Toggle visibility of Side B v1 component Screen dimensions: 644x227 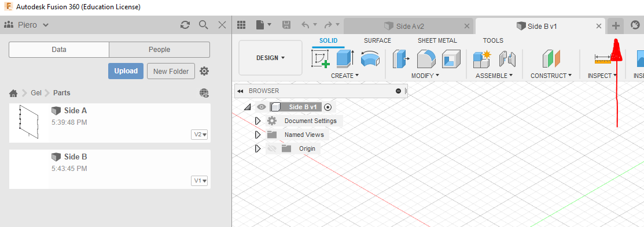tap(262, 107)
